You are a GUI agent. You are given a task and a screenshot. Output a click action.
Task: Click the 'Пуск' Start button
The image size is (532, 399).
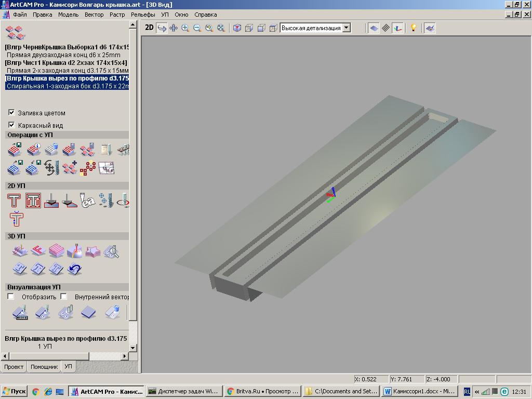14,391
